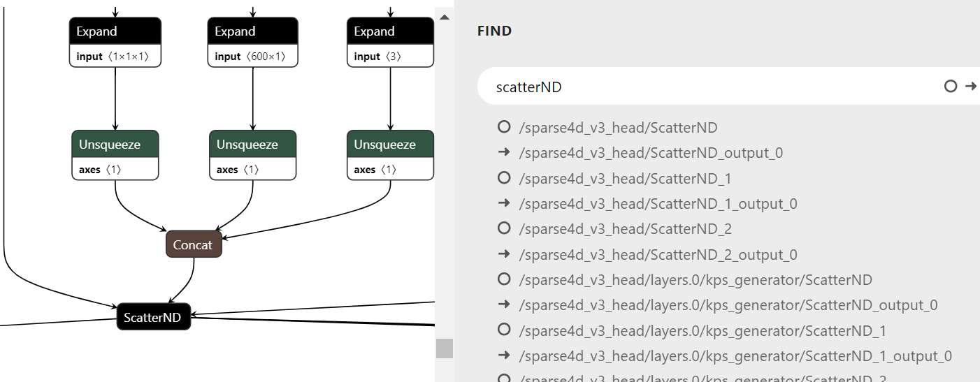Open the /sparse4d_v3_head/ScatterND_2_output_0 result

(658, 254)
